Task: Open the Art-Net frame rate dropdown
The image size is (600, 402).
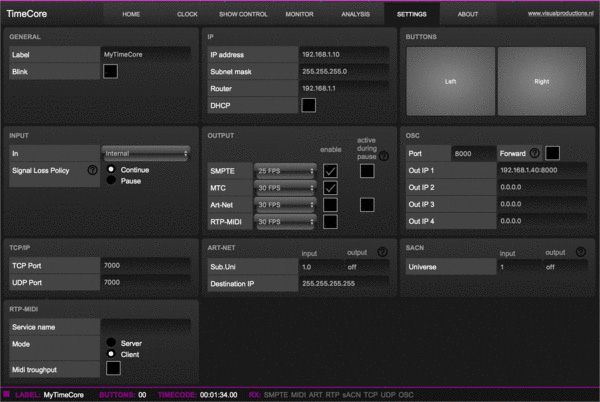Action: coord(285,205)
